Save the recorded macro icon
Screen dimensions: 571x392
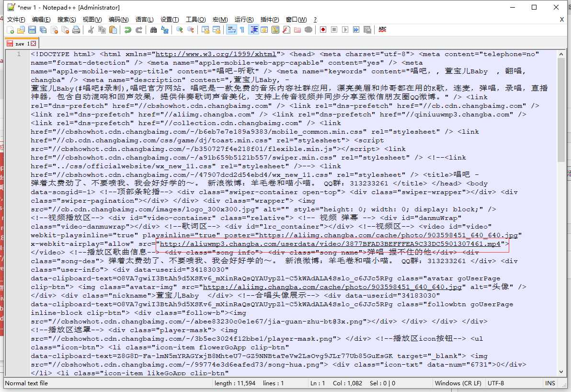tap(367, 30)
